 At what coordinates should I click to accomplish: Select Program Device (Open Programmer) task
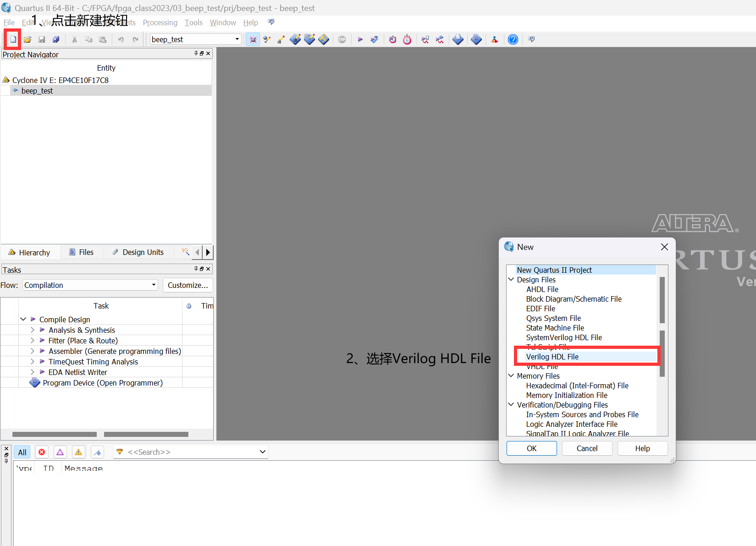click(x=102, y=383)
